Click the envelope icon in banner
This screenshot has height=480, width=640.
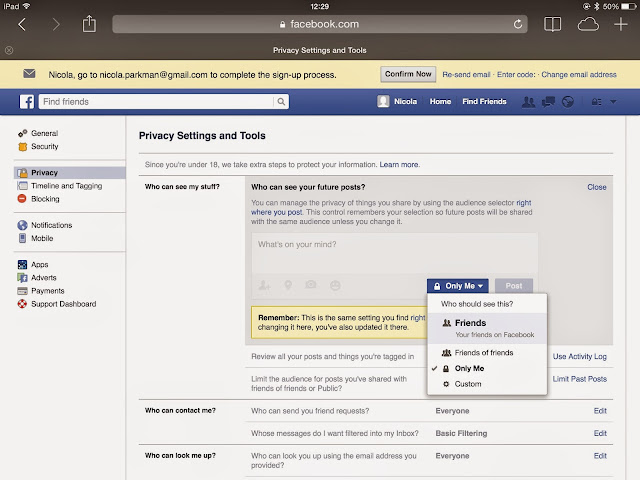29,74
